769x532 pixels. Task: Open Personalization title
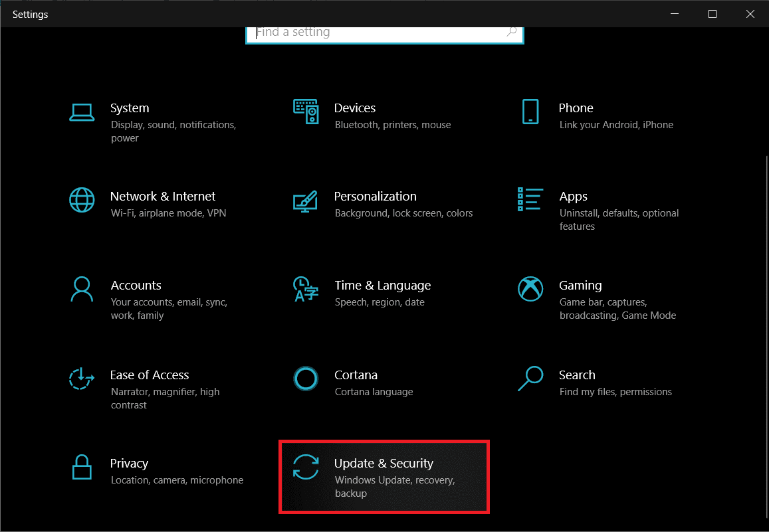click(375, 197)
